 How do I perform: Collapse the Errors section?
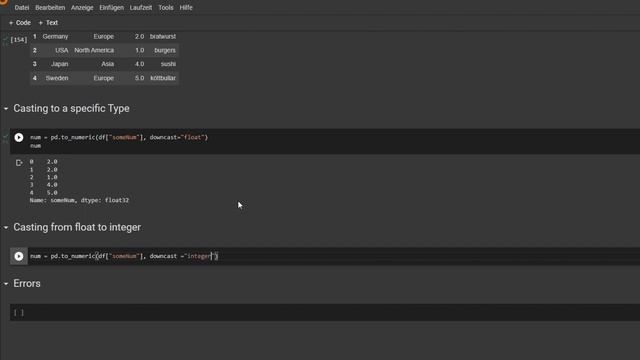pyautogui.click(x=6, y=284)
